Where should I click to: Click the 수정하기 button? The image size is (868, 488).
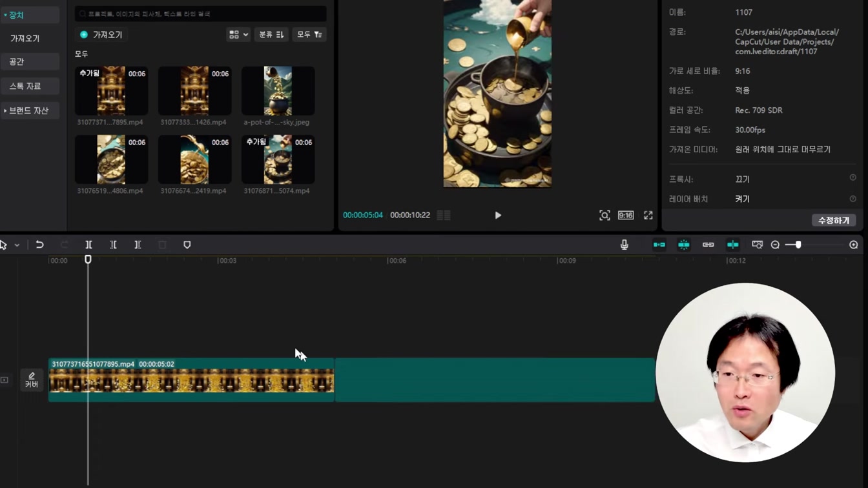(833, 220)
